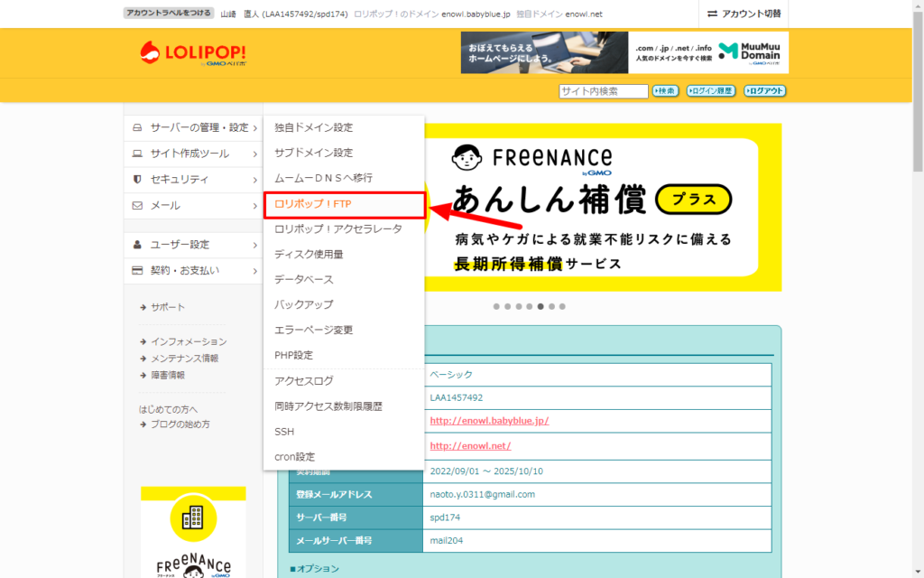Click the LOLIPOP! logo in header
The height and width of the screenshot is (578, 924).
tap(193, 53)
